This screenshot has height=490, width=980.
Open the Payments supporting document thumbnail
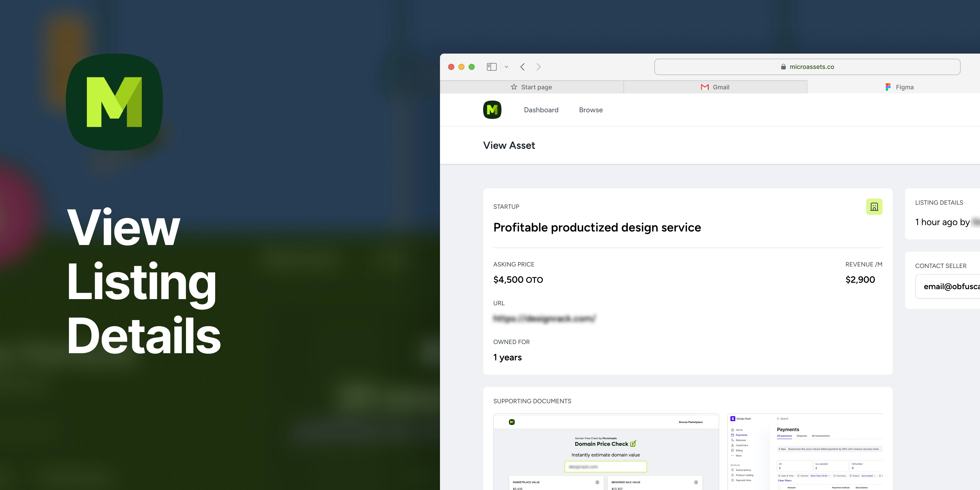pos(805,452)
